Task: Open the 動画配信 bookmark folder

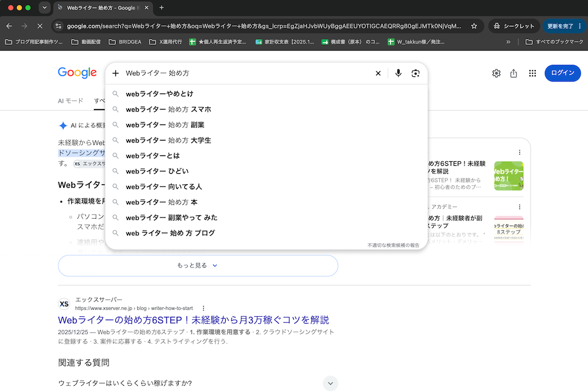Action: [86, 41]
